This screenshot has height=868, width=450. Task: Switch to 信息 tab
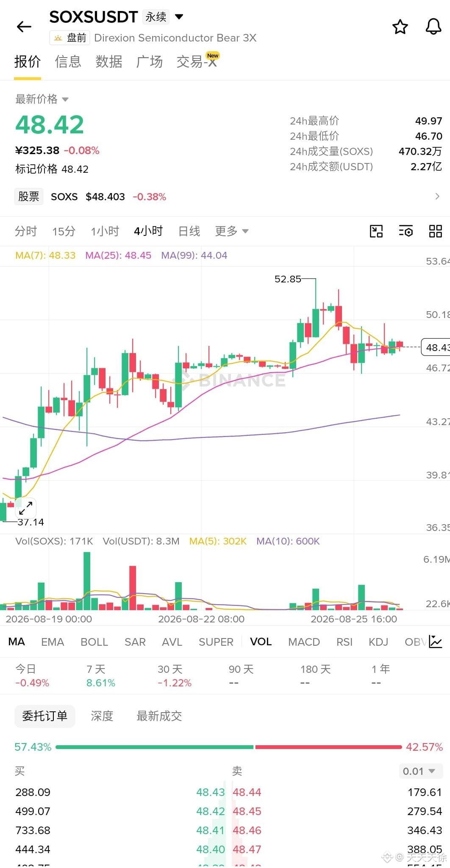(x=68, y=62)
